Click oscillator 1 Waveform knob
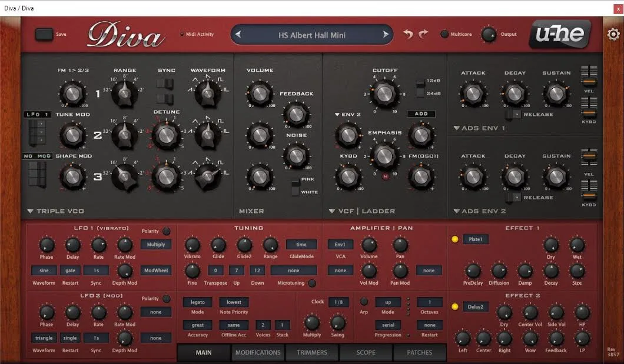624x364 pixels. [x=207, y=93]
